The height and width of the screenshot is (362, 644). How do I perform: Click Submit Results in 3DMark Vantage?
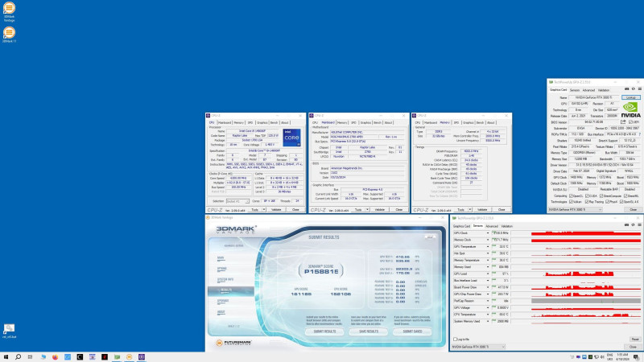[x=324, y=331]
